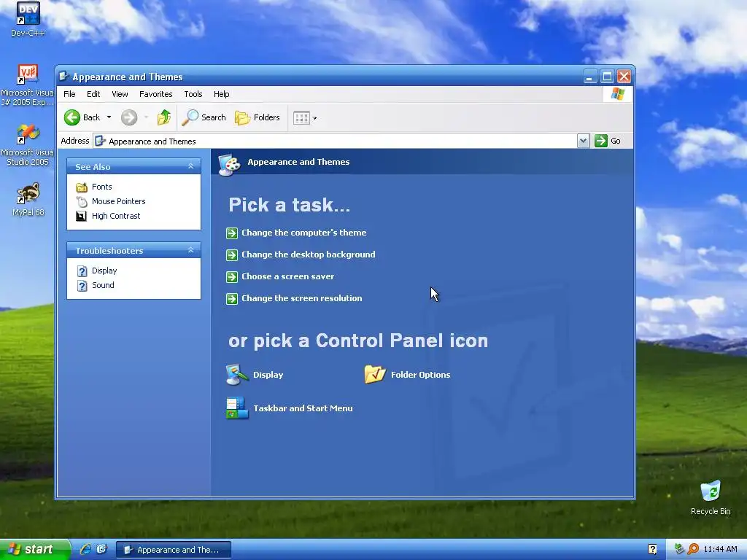Maximize the Appearance and Themes window
Image resolution: width=747 pixels, height=560 pixels.
pos(607,76)
